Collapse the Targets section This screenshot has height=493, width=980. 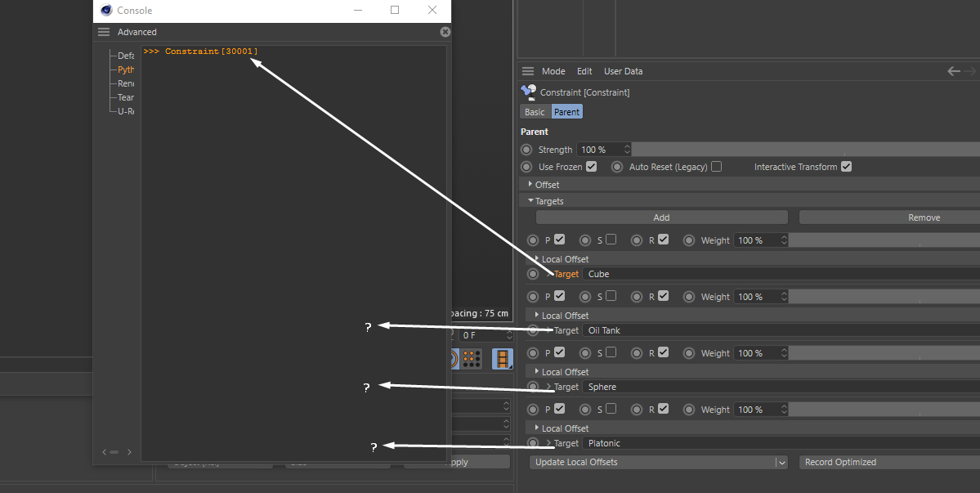(530, 200)
